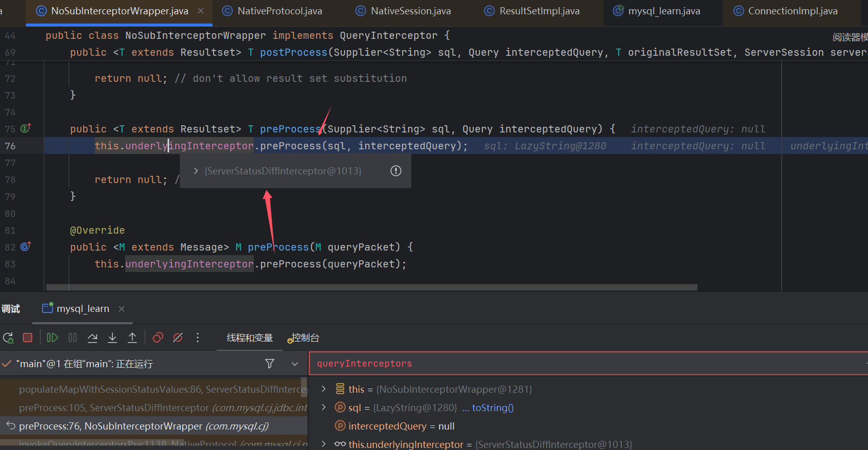
Task: Open View Breakpoints dialog
Action: [x=158, y=337]
